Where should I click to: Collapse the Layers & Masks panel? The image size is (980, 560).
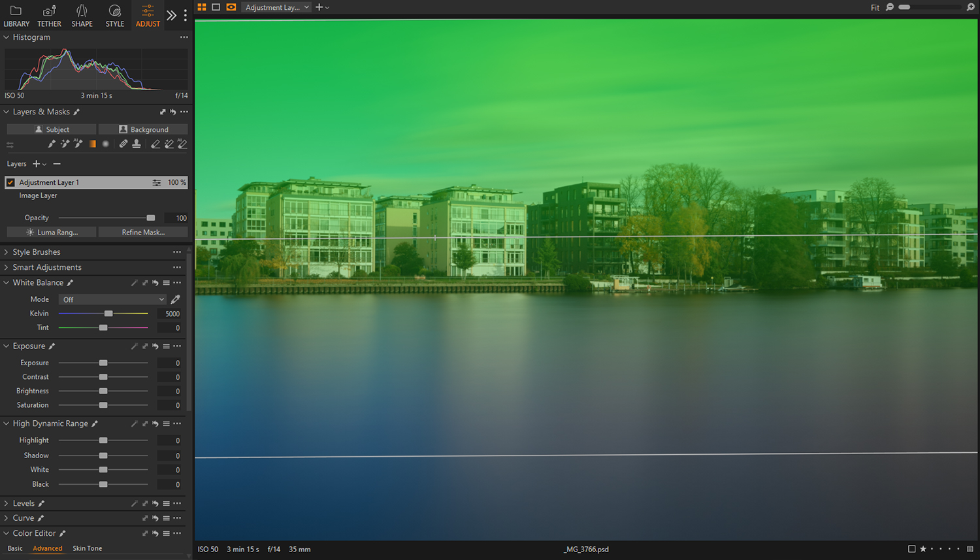click(x=7, y=112)
